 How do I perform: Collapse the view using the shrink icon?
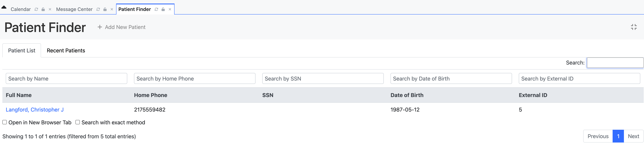[x=634, y=27]
